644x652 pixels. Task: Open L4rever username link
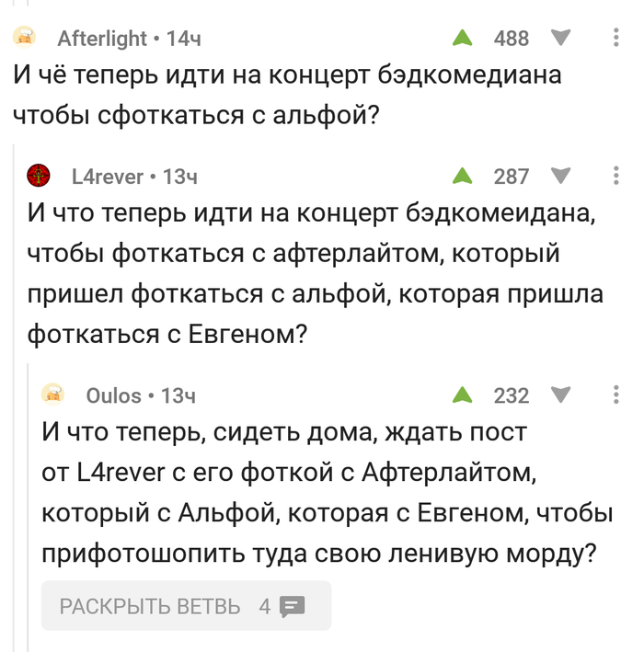coord(108,177)
